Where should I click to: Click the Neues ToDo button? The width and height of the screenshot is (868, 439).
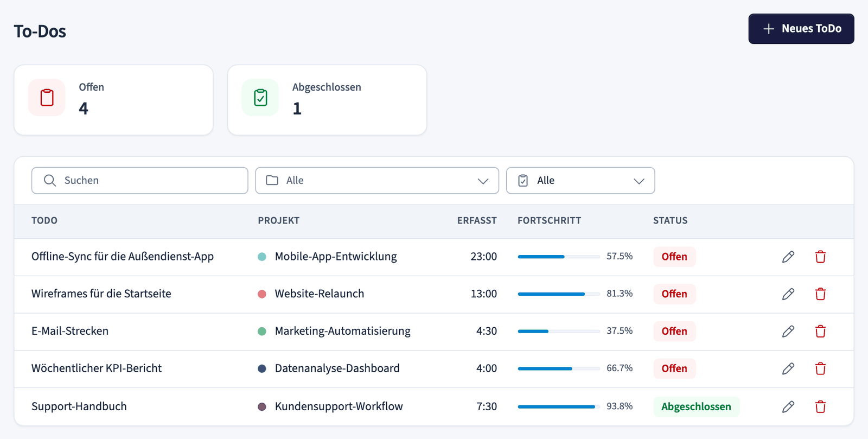point(801,29)
